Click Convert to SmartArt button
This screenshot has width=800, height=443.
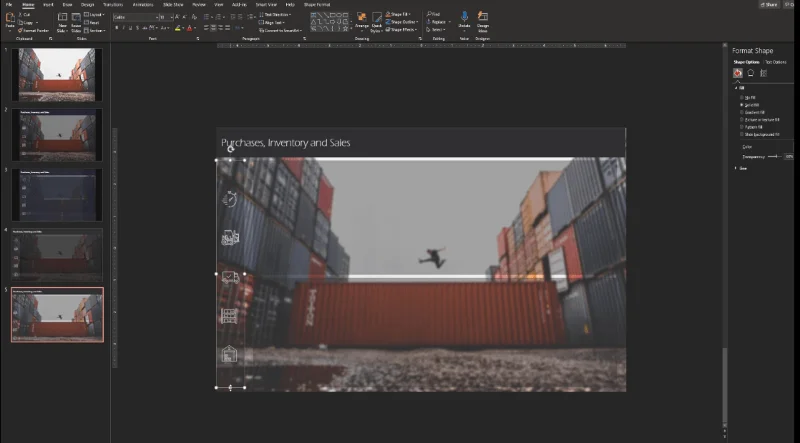pyautogui.click(x=280, y=30)
